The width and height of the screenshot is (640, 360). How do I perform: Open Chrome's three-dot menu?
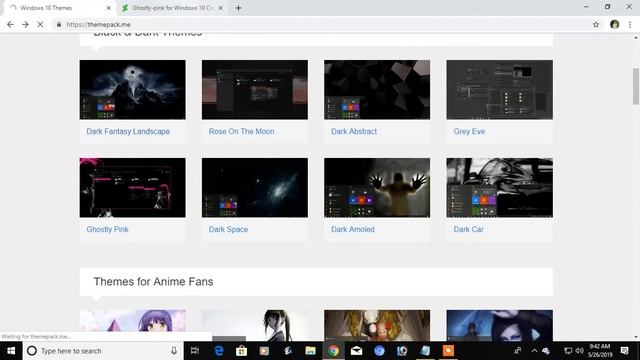coord(630,24)
